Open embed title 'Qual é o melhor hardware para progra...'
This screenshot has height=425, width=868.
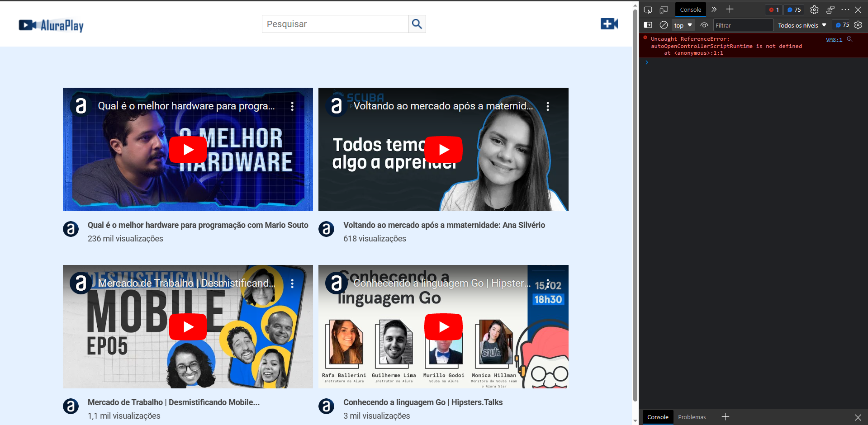point(186,106)
